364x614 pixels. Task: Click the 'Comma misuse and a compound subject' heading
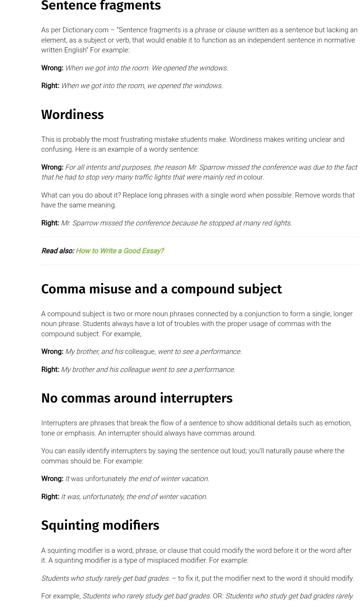click(x=161, y=289)
